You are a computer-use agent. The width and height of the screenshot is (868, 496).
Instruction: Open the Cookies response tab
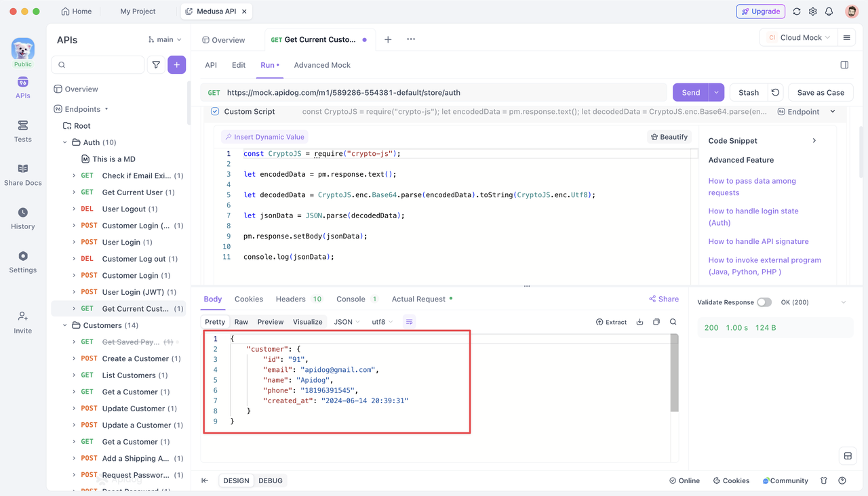point(249,299)
